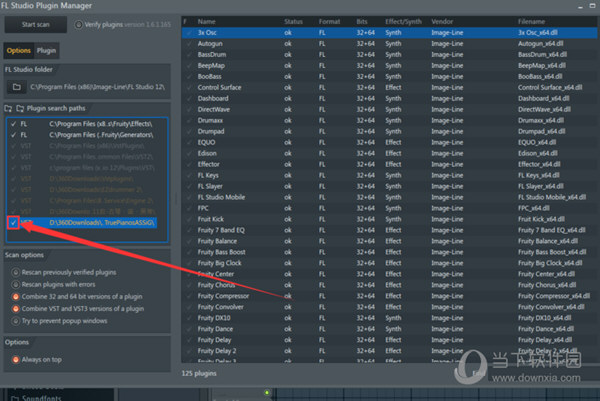Click the 3x Osc_x64.dll filename cell
Image resolution: width=600 pixels, height=401 pixels.
(x=538, y=33)
